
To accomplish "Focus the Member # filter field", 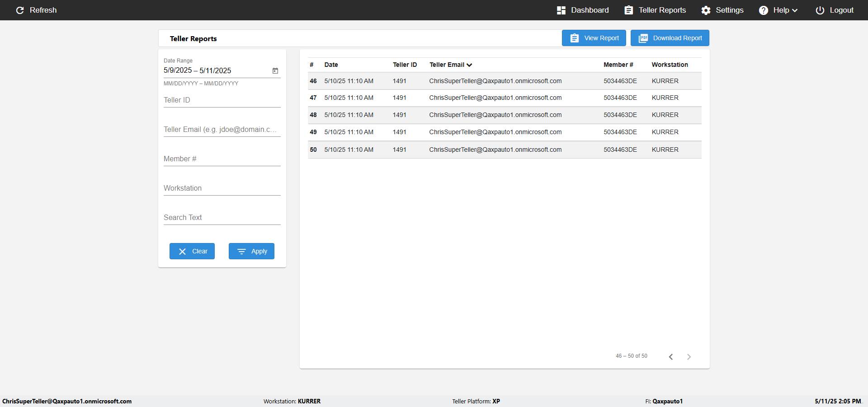I will point(222,159).
